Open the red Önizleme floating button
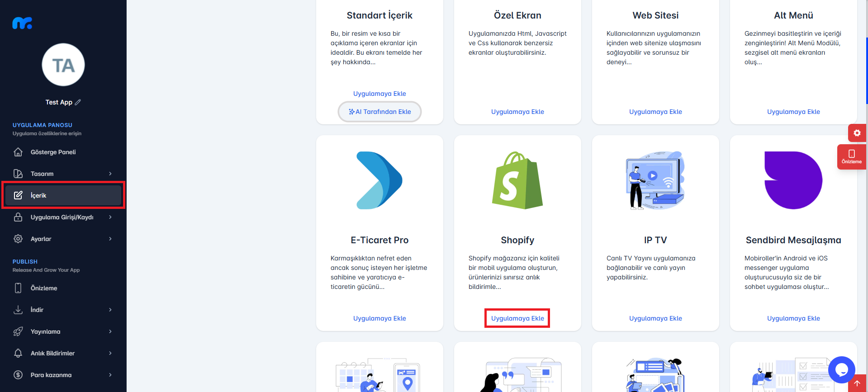Image resolution: width=868 pixels, height=392 pixels. click(x=852, y=157)
